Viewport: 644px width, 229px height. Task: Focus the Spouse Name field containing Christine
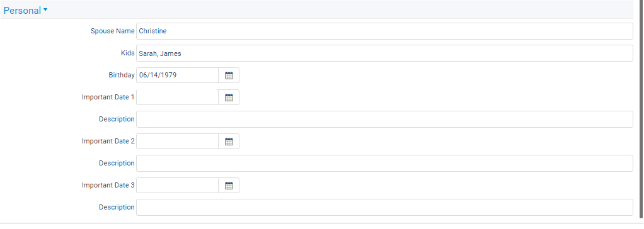[x=384, y=31]
